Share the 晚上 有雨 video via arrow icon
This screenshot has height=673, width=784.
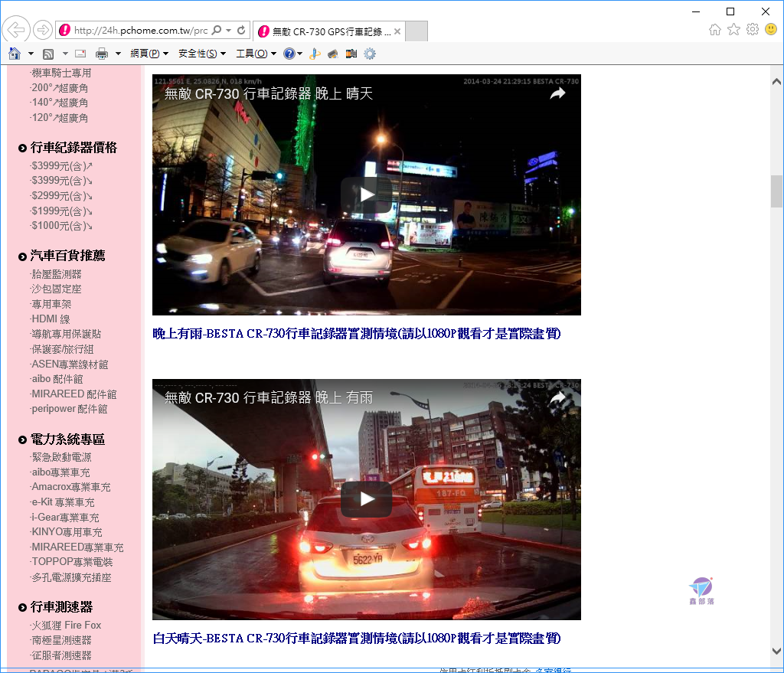coord(557,398)
